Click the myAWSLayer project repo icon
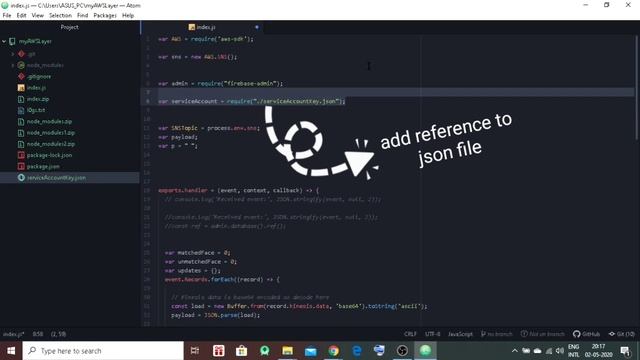The width and height of the screenshot is (640, 360). (x=12, y=41)
